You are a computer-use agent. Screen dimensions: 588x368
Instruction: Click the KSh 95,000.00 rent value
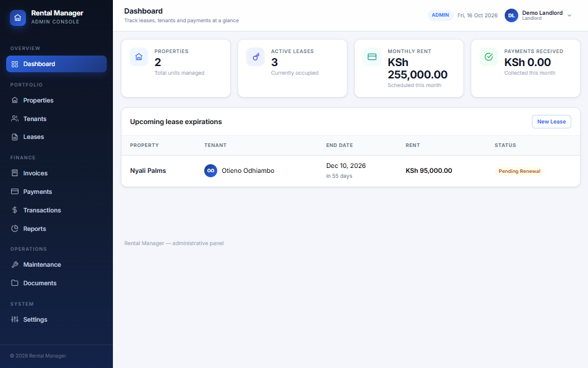coord(429,170)
